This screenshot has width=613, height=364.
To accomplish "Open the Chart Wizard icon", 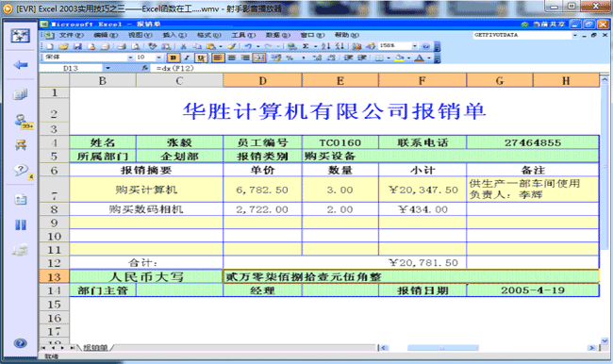I will pyautogui.click(x=356, y=46).
